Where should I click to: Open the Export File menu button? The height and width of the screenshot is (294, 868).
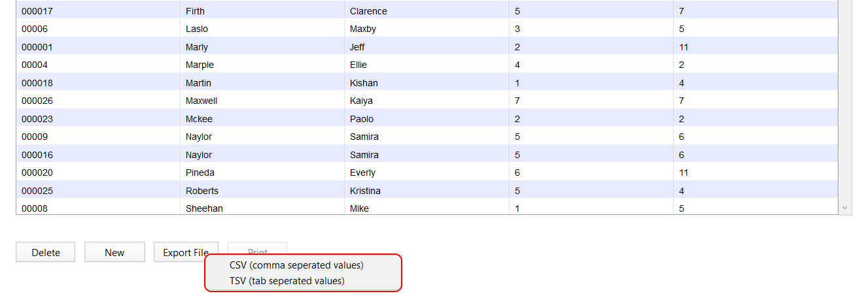click(186, 252)
